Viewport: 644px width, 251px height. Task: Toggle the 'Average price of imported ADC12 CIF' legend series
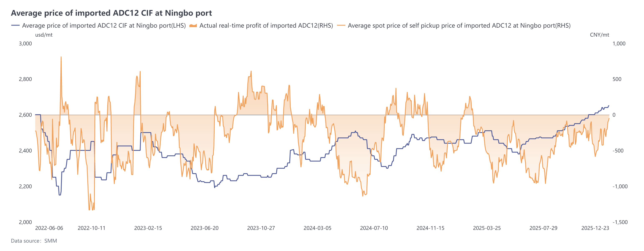104,26
